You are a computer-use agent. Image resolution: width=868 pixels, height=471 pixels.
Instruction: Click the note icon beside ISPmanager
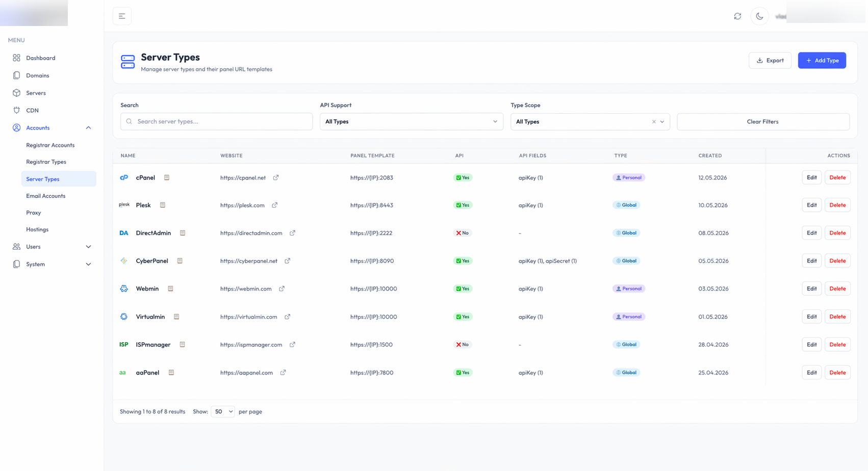point(182,345)
